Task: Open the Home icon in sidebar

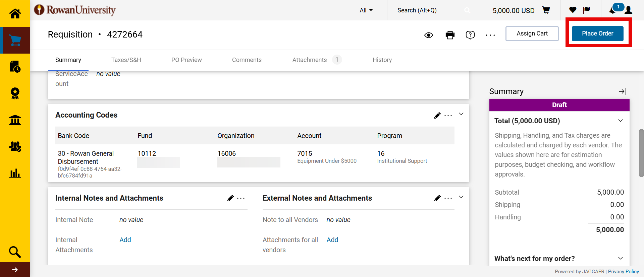Action: coord(15,13)
